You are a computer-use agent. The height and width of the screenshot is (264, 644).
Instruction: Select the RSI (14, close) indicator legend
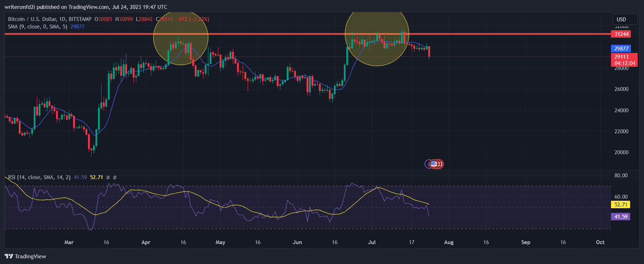click(x=39, y=177)
